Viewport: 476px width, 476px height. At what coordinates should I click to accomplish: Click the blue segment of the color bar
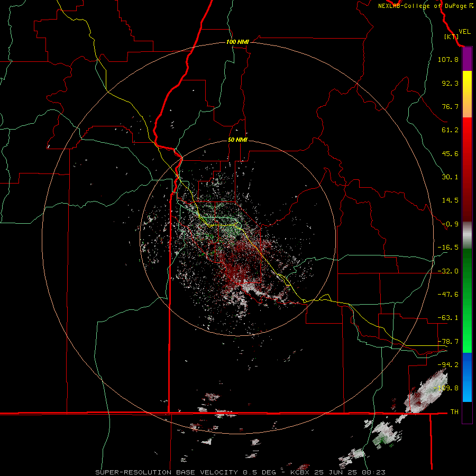pyautogui.click(x=467, y=377)
